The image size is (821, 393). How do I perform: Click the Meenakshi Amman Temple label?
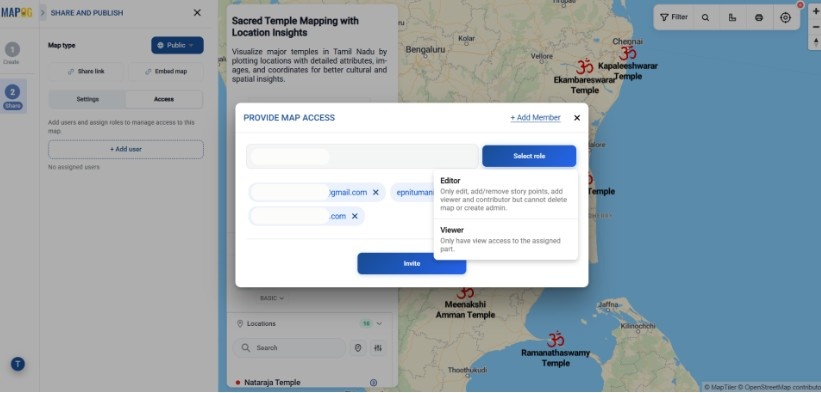tap(465, 309)
